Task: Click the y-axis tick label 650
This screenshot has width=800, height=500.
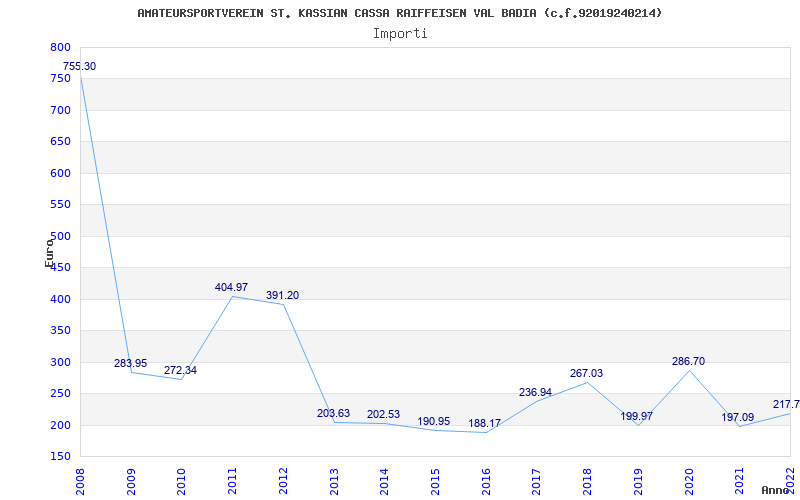Action: click(x=60, y=142)
